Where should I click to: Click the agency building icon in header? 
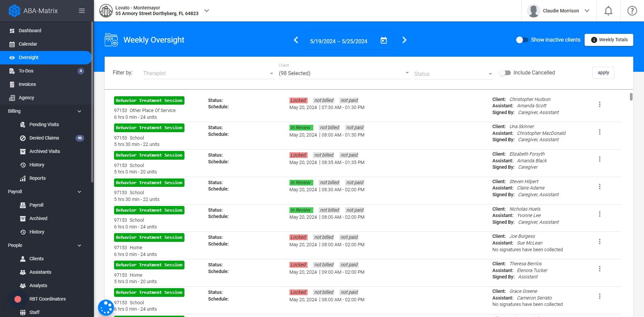pos(106,11)
